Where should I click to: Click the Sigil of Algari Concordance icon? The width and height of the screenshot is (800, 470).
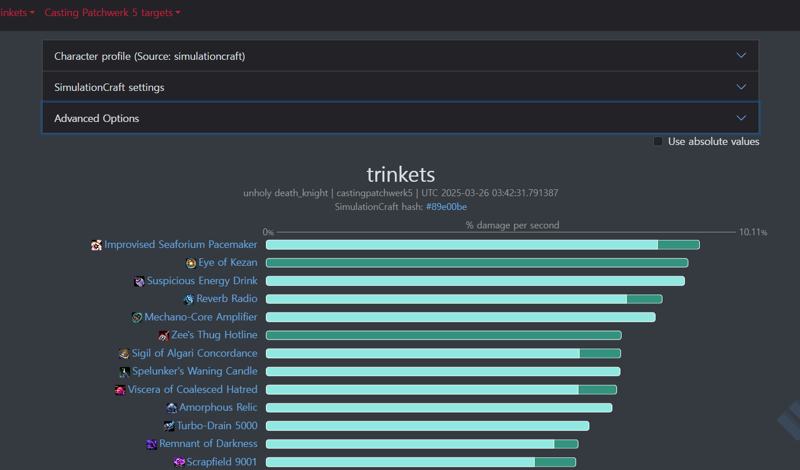coord(124,354)
